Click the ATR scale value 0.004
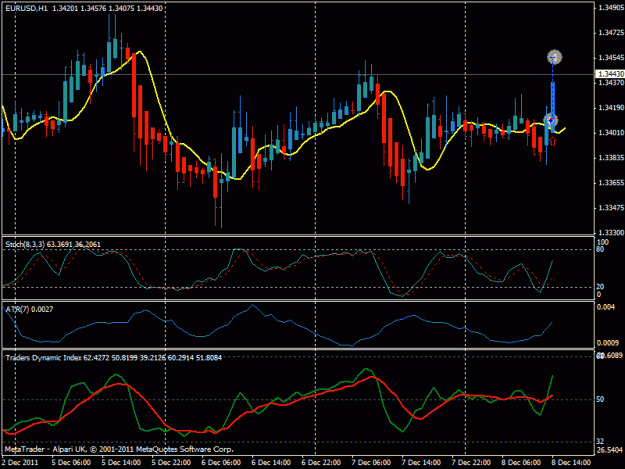The width and height of the screenshot is (625, 469). pyautogui.click(x=605, y=307)
